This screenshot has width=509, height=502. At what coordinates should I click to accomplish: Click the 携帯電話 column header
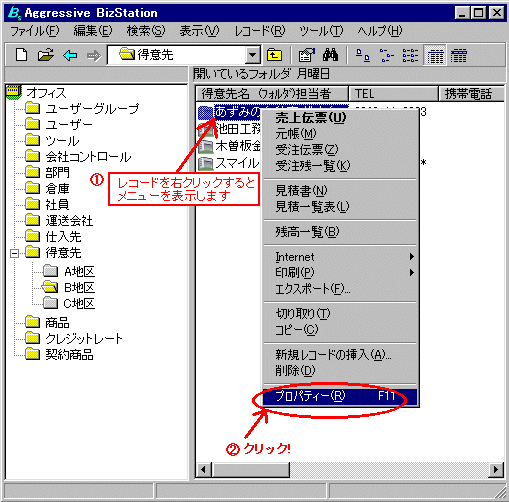tap(471, 94)
